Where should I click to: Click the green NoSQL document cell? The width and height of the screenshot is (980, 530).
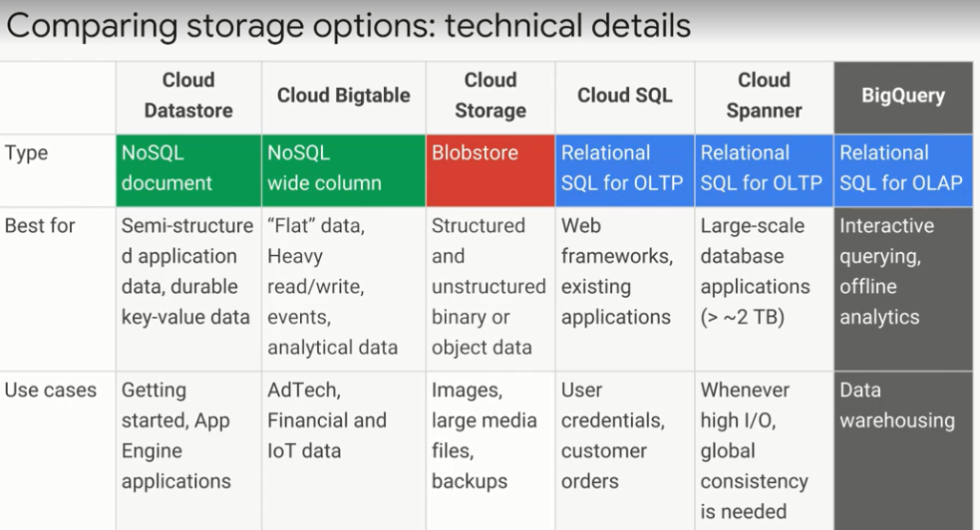coord(188,169)
